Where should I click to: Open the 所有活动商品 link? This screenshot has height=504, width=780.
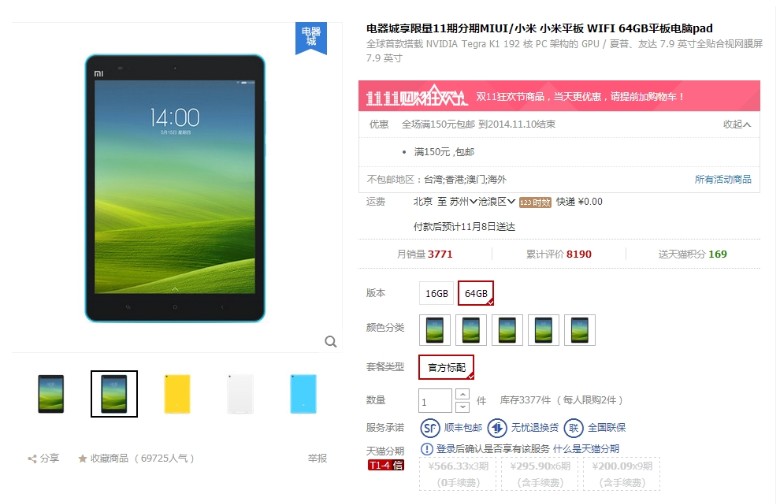(723, 179)
